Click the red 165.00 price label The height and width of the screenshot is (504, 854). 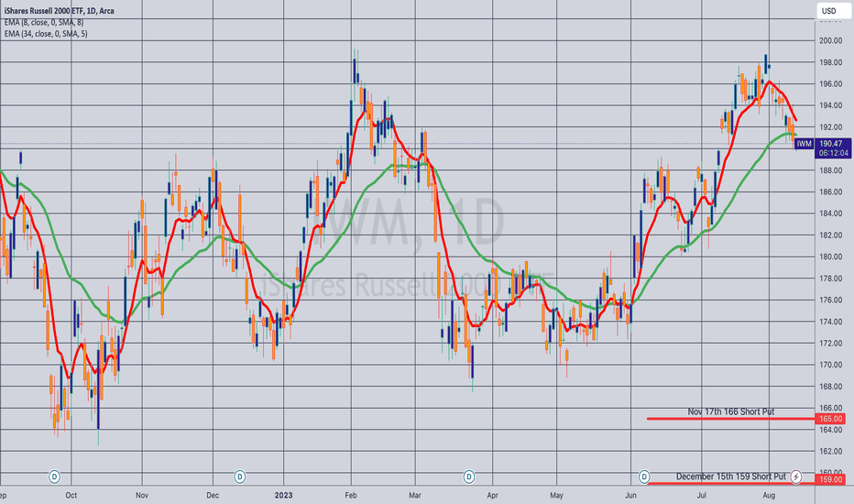(831, 419)
